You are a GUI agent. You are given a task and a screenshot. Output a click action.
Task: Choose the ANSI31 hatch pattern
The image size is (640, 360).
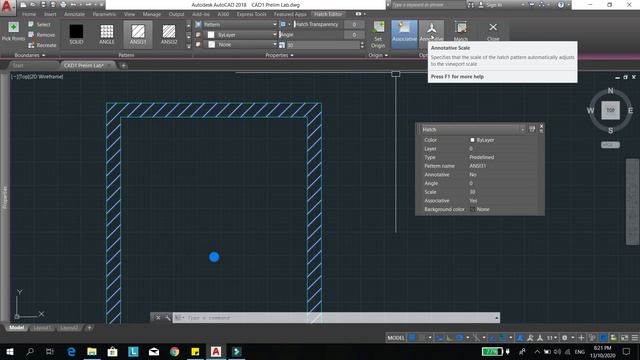pyautogui.click(x=138, y=34)
